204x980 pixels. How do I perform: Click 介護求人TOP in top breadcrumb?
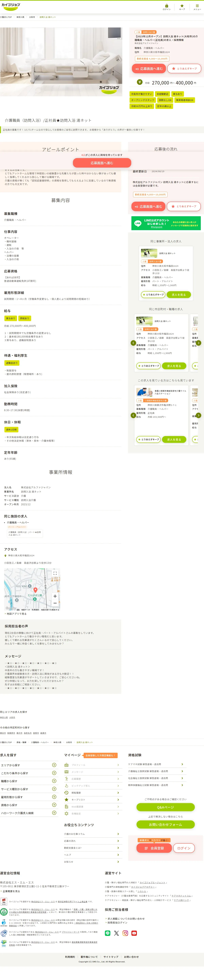click(6, 17)
